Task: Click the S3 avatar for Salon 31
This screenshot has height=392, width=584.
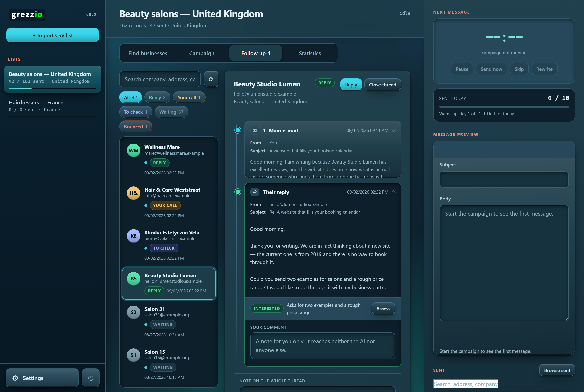Action: [134, 312]
